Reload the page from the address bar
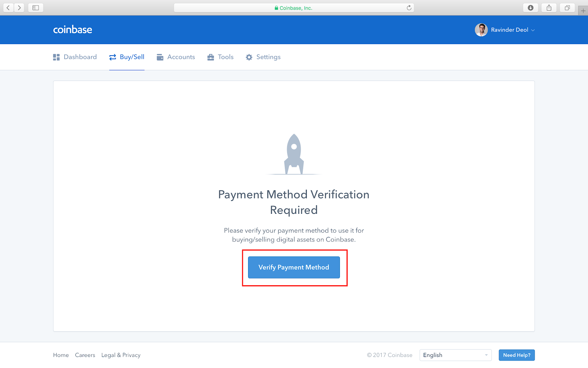 click(x=409, y=8)
